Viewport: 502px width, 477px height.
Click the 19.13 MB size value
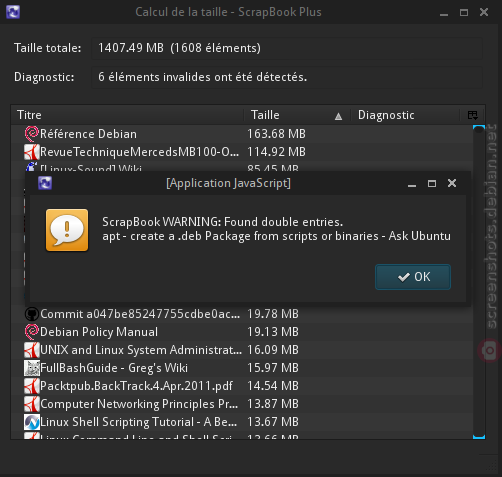pyautogui.click(x=273, y=332)
